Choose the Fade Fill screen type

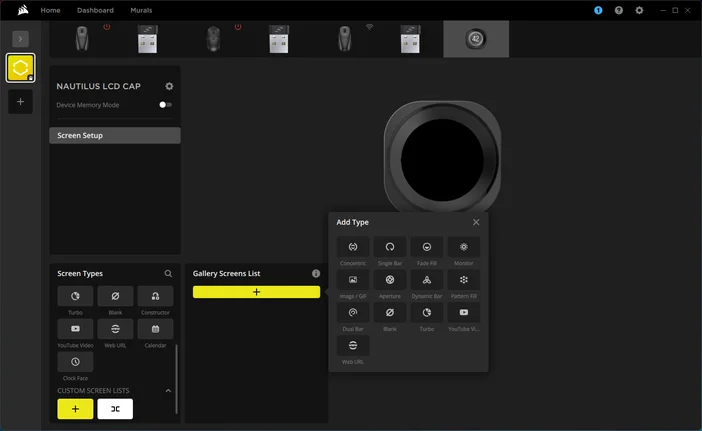coord(427,247)
